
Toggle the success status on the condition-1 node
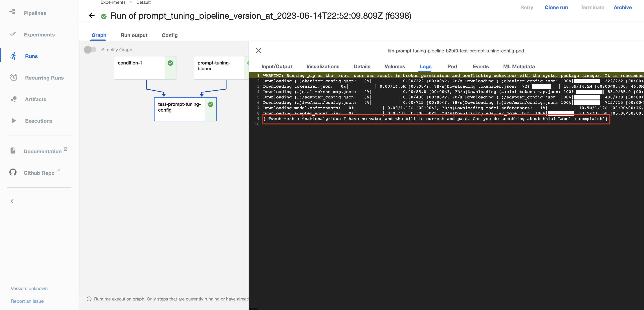[170, 63]
